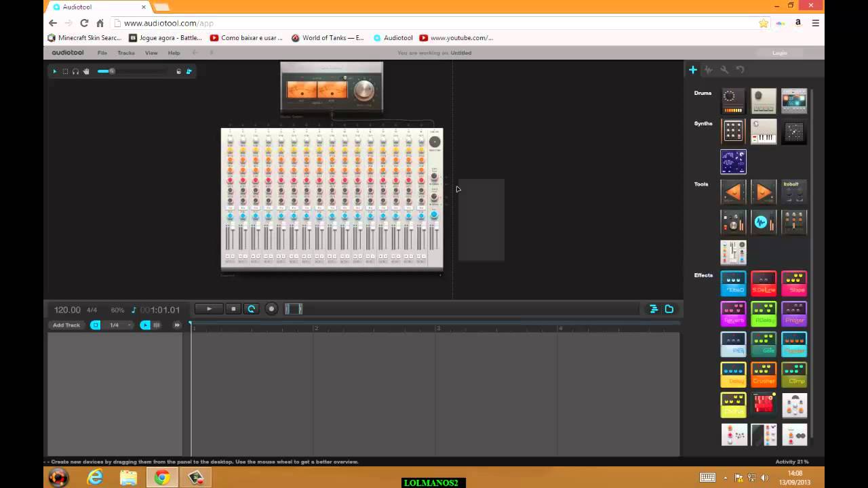Click the Audiotool bookmark in bookmarks bar
Viewport: 868px width, 488px height.
point(393,38)
